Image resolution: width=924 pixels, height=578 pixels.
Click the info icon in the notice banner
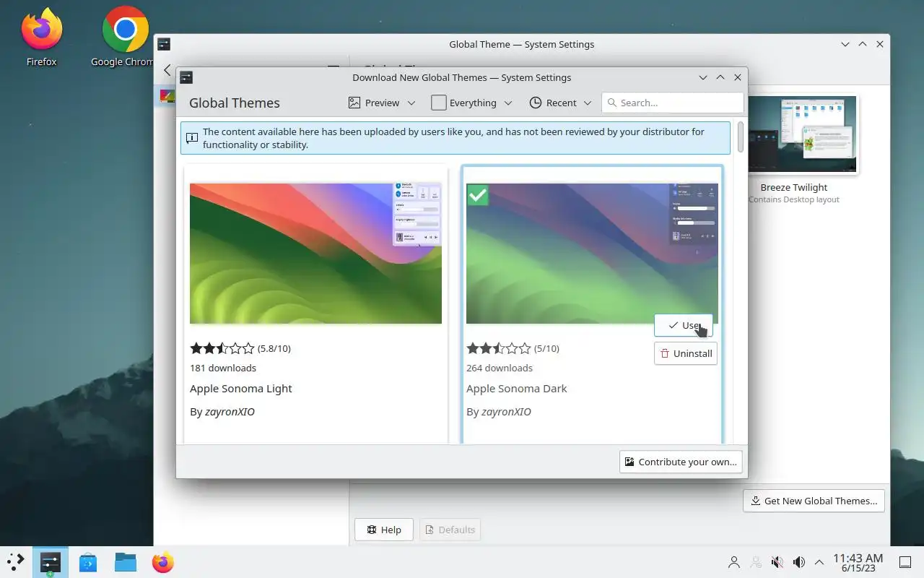(x=192, y=138)
